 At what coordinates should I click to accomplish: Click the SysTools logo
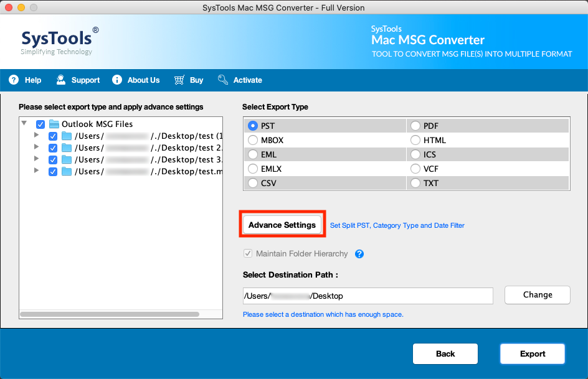point(60,41)
